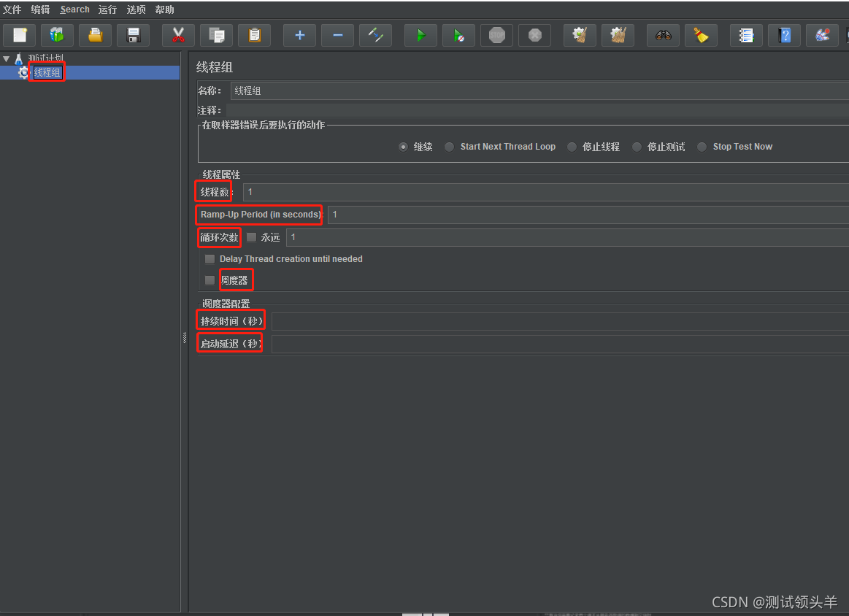Image resolution: width=849 pixels, height=616 pixels.
Task: Click Start no pauses icon
Action: 458,35
